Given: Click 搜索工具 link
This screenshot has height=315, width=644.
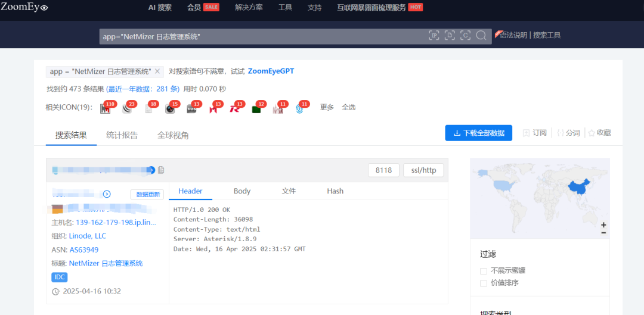Looking at the screenshot, I should pos(547,35).
